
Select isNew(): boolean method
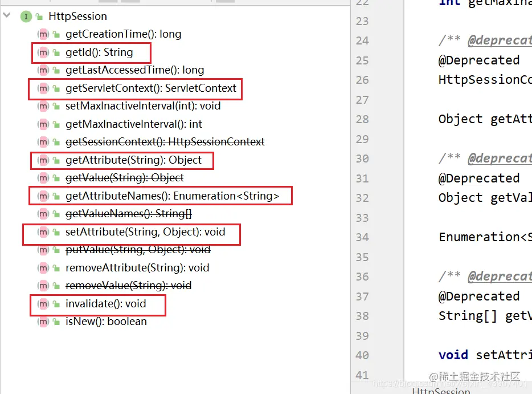(106, 322)
